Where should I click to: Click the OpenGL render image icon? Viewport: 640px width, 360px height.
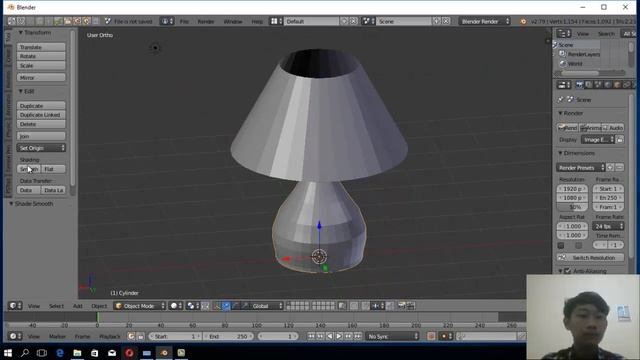pos(402,306)
